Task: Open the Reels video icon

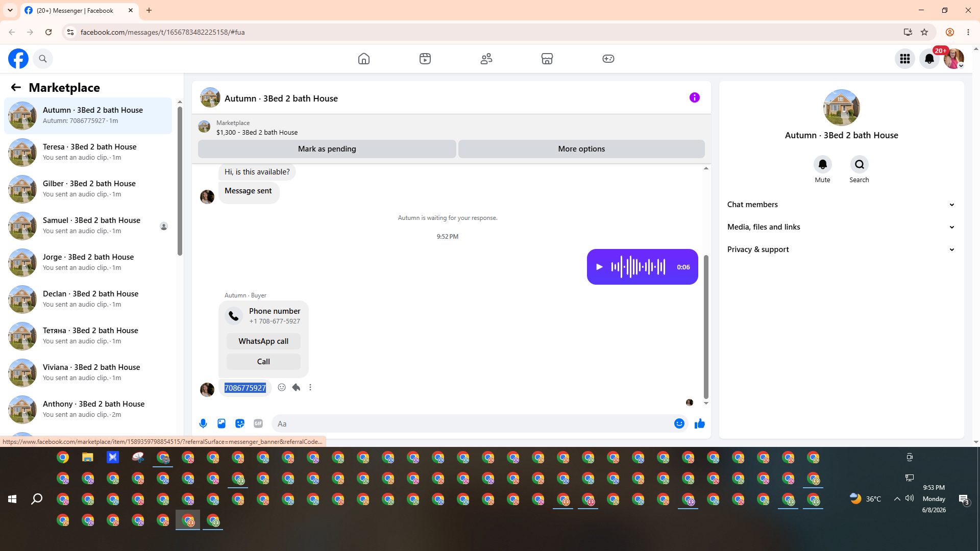Action: 425,59
